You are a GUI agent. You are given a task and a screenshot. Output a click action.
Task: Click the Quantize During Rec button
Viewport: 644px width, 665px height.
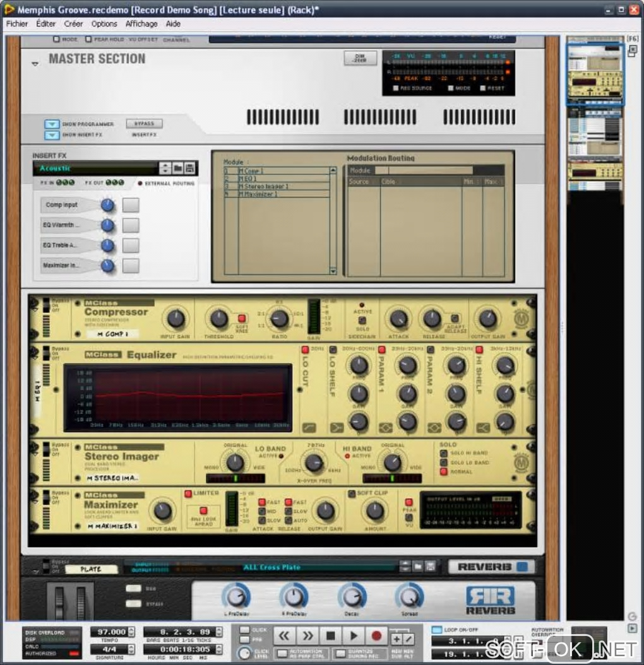point(340,654)
